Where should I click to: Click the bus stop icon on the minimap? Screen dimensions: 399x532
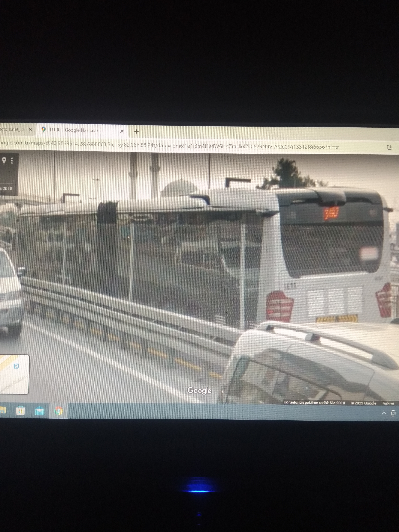pyautogui.click(x=16, y=366)
